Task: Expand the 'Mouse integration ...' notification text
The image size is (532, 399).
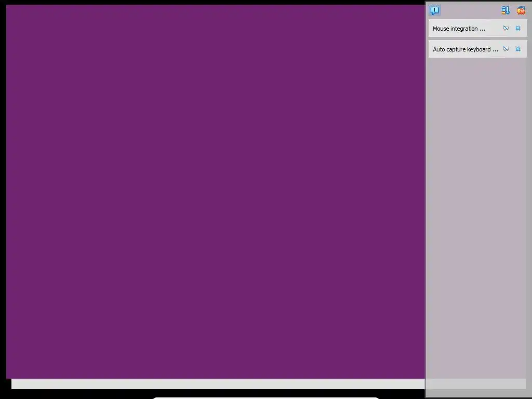Action: coord(459,29)
